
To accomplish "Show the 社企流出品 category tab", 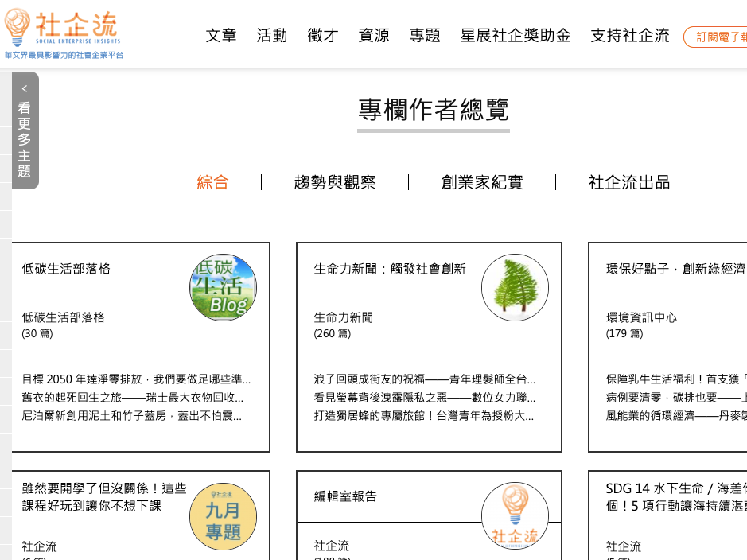I will coord(629,182).
